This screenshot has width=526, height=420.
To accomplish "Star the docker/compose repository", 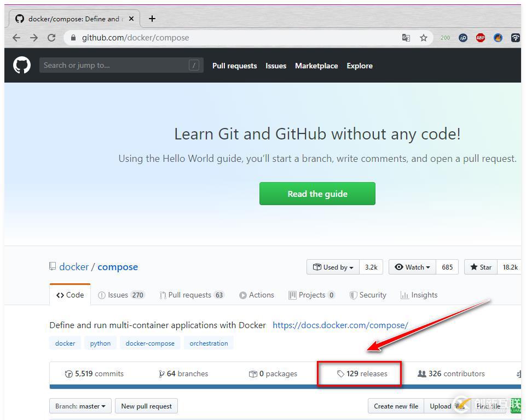I will (481, 267).
